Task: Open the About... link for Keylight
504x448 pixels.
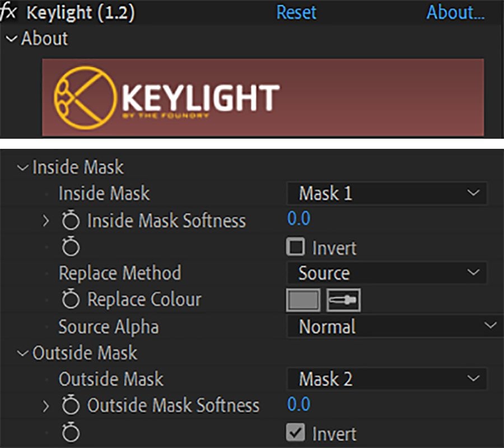Action: [455, 12]
